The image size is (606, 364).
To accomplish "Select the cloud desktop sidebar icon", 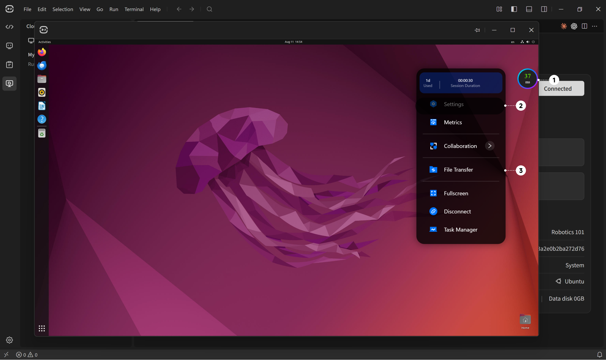I will click(9, 84).
